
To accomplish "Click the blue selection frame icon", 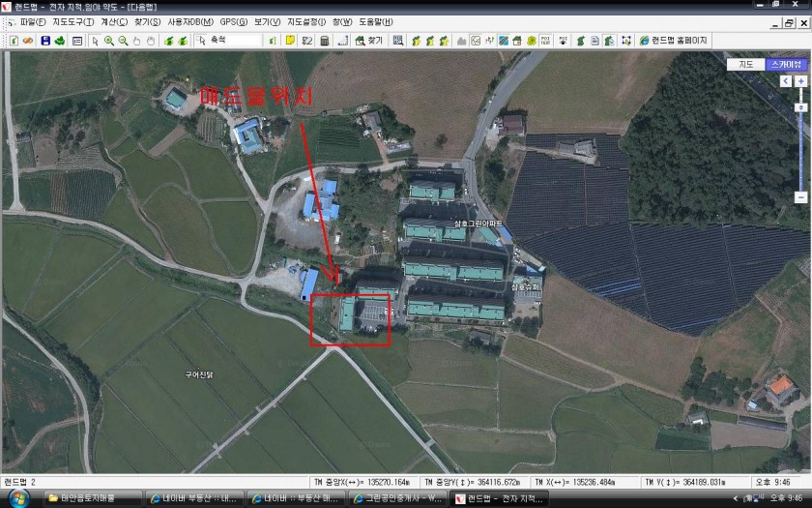I will [626, 41].
